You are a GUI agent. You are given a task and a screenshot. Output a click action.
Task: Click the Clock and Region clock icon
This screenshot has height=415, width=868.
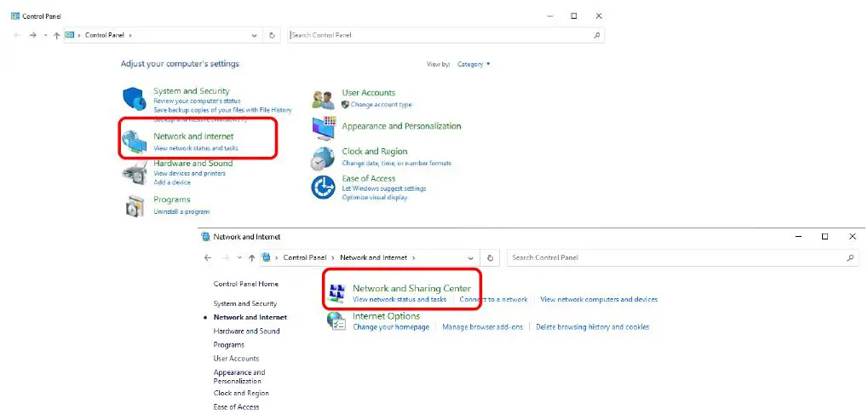point(322,159)
